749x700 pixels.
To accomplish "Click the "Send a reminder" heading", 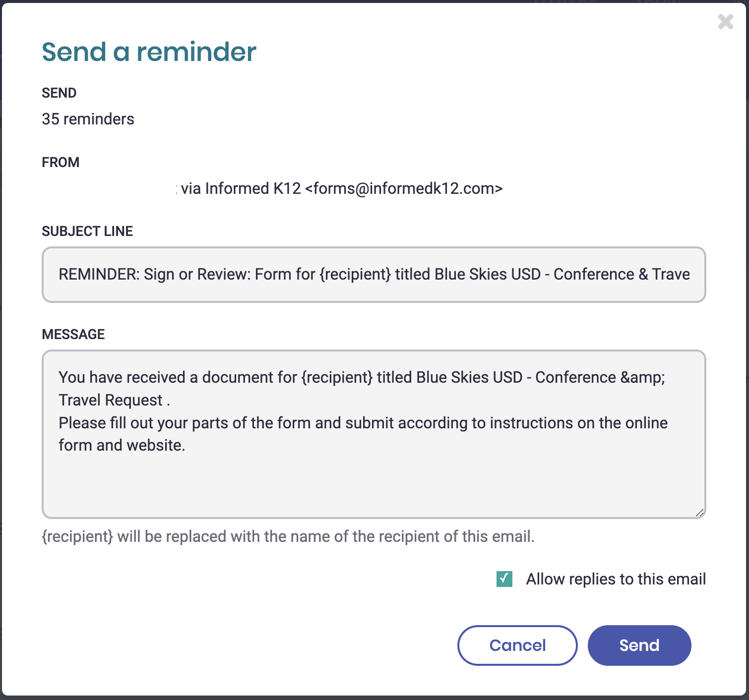I will coord(149,52).
